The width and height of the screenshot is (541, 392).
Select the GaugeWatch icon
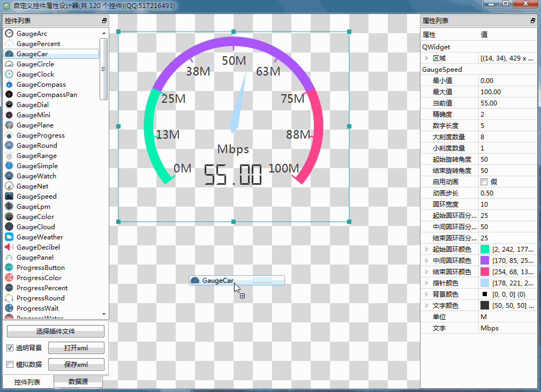[x=9, y=176]
